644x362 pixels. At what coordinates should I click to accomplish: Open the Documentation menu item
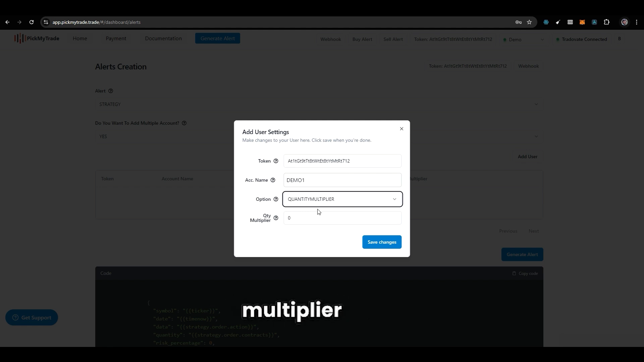click(164, 39)
